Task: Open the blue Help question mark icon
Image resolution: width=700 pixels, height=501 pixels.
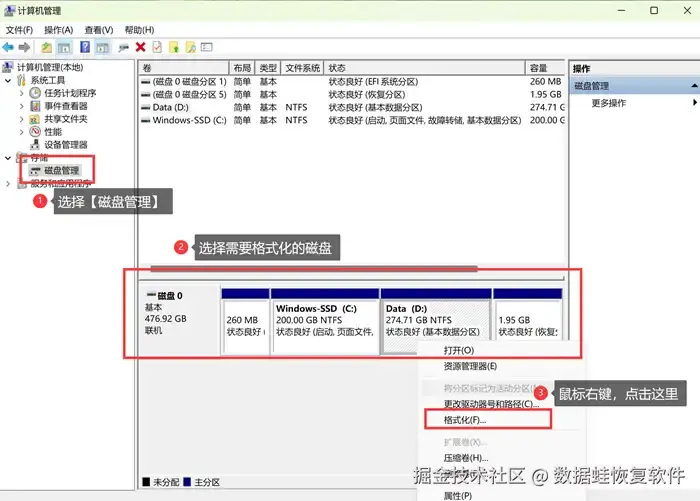Action: point(85,47)
